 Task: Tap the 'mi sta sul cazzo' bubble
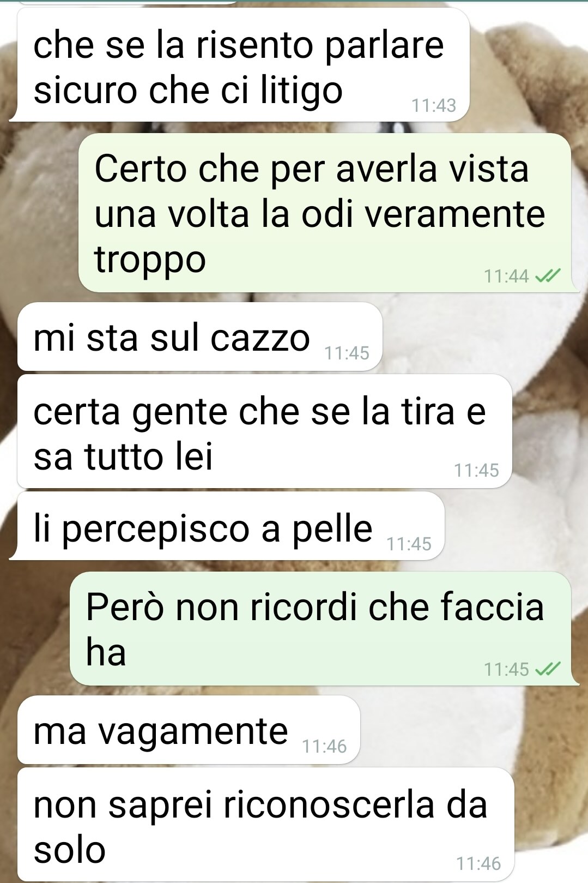pos(199,337)
